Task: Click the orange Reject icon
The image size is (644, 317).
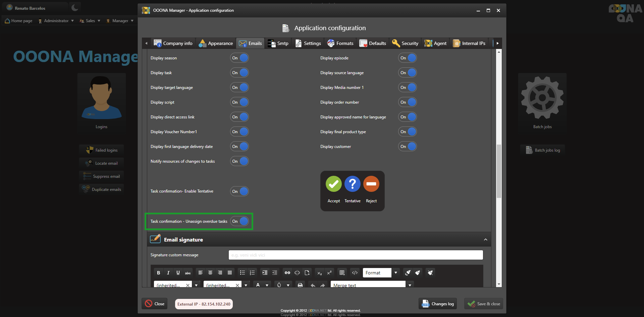Action: coord(371,184)
